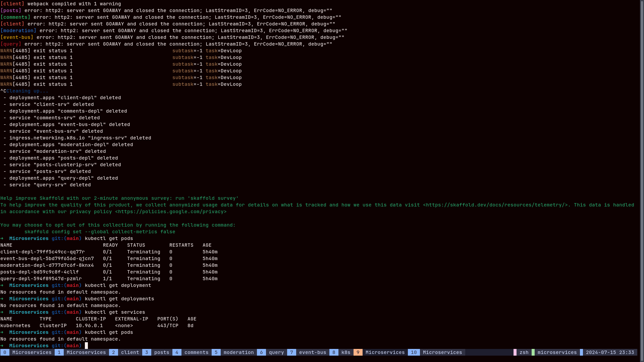Click the command 'kubectl get services'
Screen dimensions: 644x362
click(115, 312)
